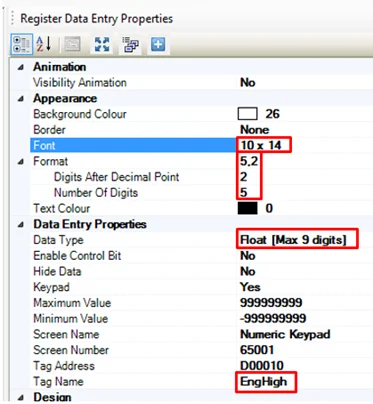The width and height of the screenshot is (373, 404).
Task: Click the Text Colour black swatch
Action: point(247,209)
